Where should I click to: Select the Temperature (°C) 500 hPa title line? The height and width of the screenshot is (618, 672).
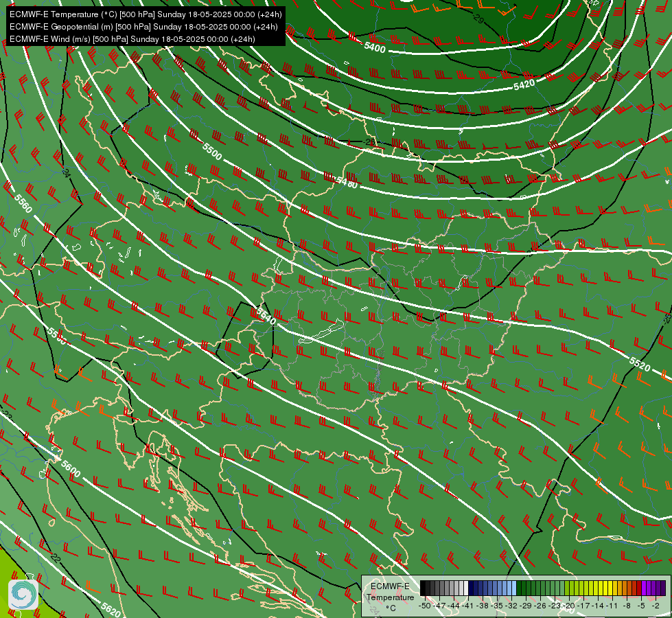[x=146, y=14]
